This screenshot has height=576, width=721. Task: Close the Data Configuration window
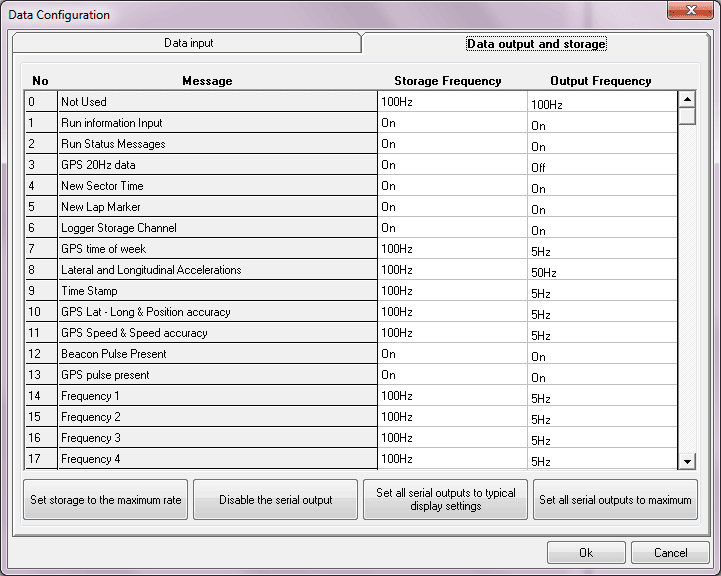tap(688, 11)
